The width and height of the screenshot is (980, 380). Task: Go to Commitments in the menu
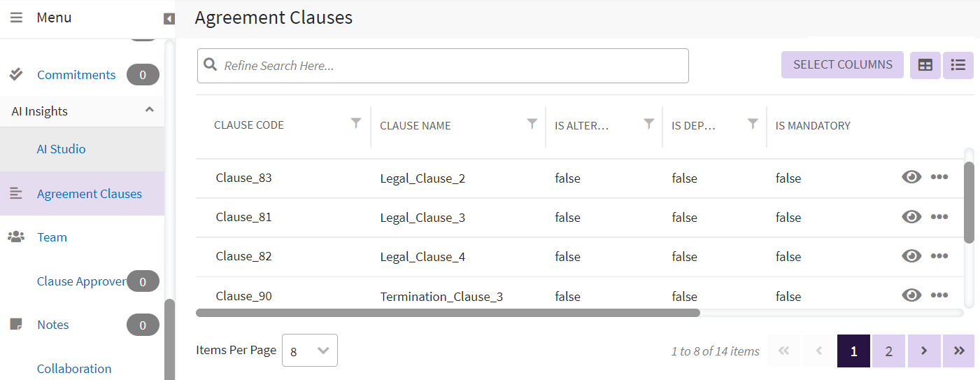76,75
